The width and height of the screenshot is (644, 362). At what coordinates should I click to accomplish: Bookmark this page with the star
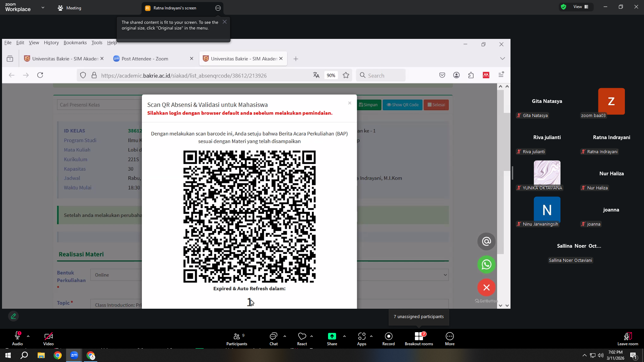346,75
